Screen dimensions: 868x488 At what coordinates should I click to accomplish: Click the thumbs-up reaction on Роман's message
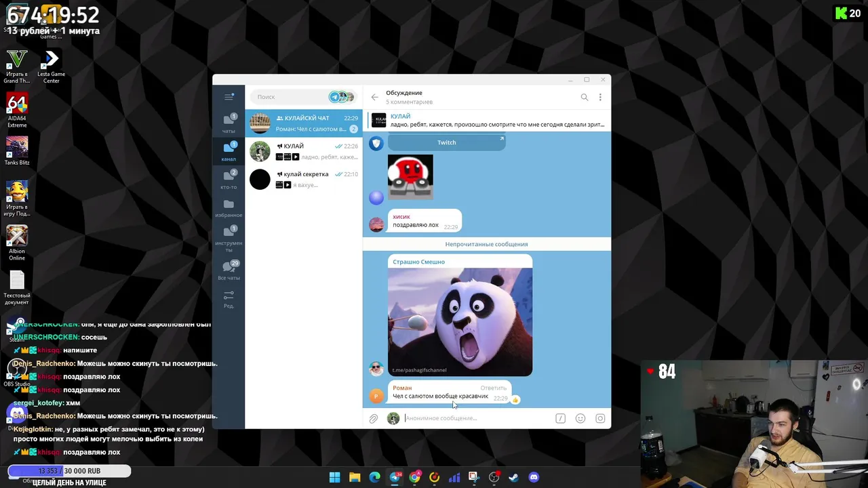(515, 400)
